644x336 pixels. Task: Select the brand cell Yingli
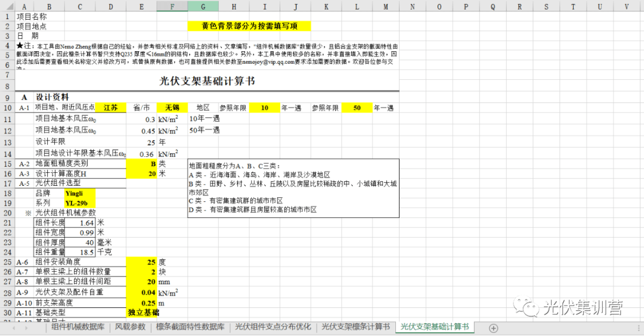coord(80,193)
